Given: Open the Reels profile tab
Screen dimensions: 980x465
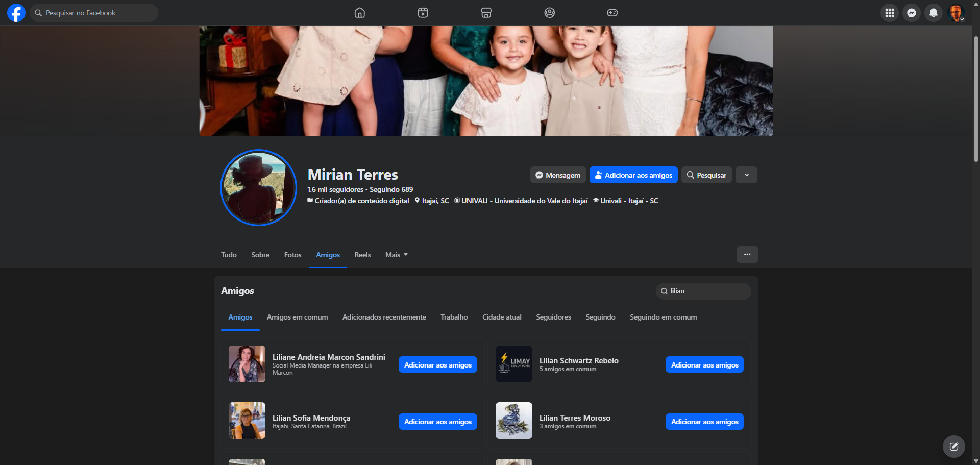Looking at the screenshot, I should (363, 255).
